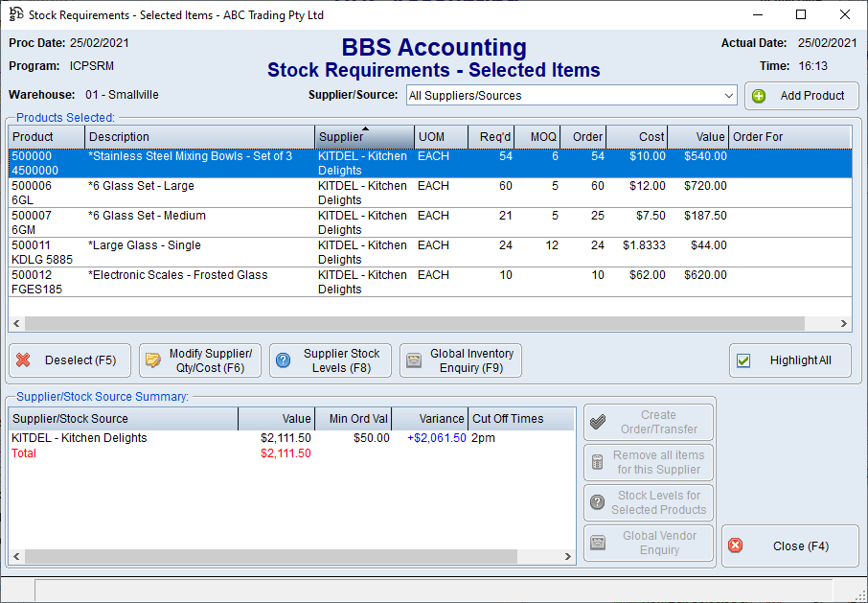Click the Supplier Stock Levels question icon

click(x=284, y=360)
